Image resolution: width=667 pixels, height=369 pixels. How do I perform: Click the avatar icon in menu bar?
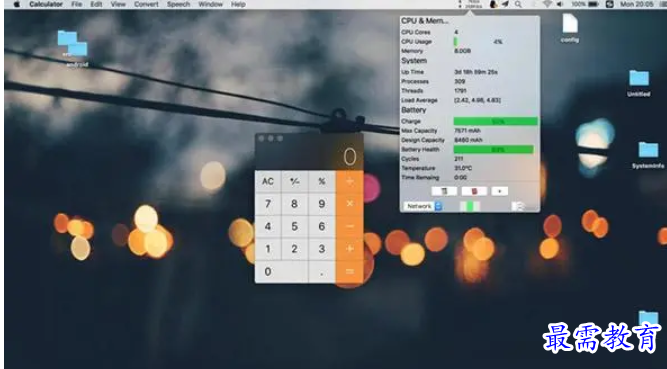click(x=493, y=4)
